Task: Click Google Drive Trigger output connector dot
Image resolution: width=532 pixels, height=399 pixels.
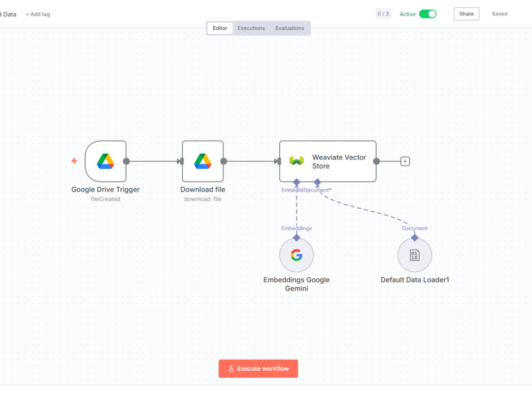Action: [126, 161]
